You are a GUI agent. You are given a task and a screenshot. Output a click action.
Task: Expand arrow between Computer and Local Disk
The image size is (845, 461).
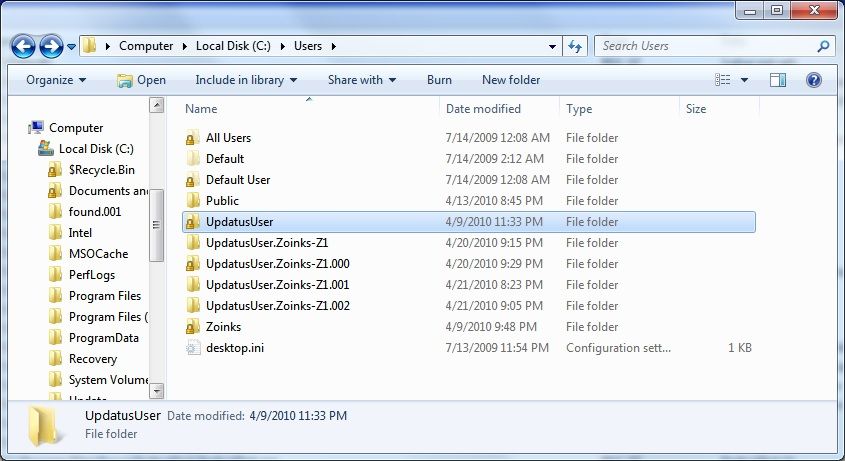point(185,46)
